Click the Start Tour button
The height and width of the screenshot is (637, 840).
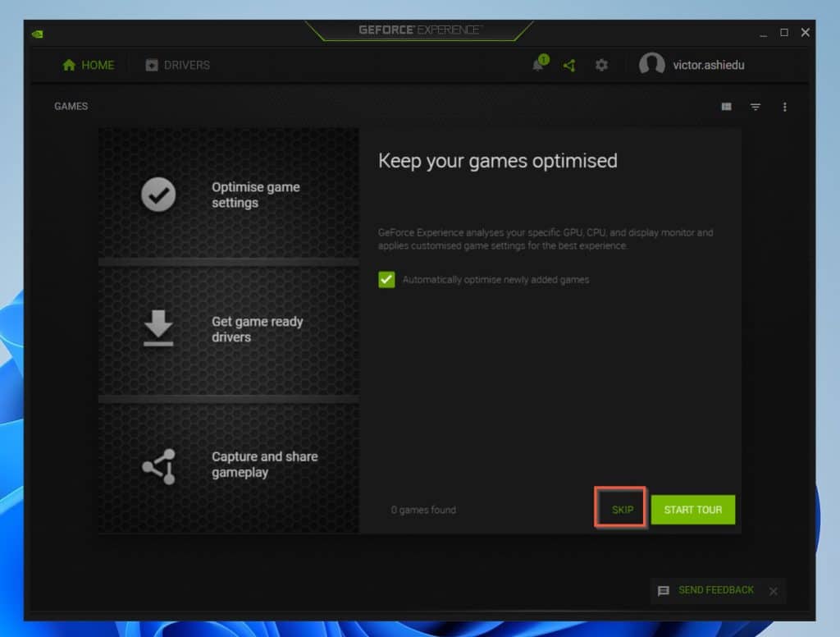(692, 510)
